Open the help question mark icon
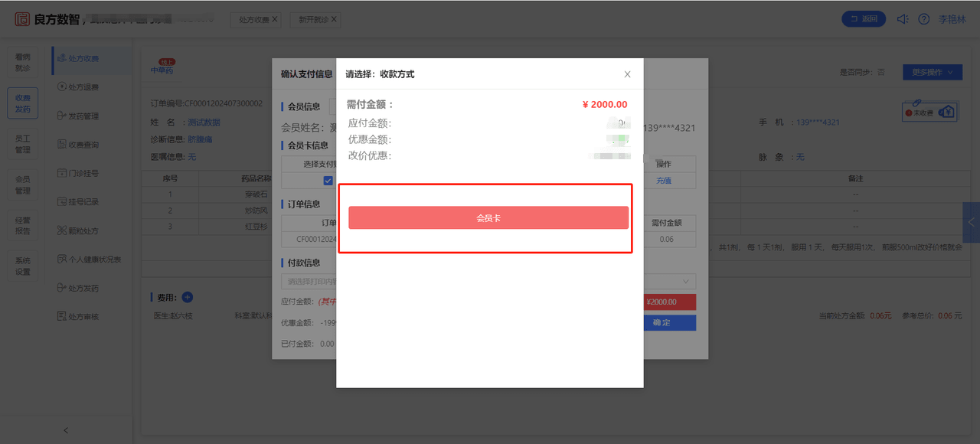The width and height of the screenshot is (980, 444). (923, 19)
